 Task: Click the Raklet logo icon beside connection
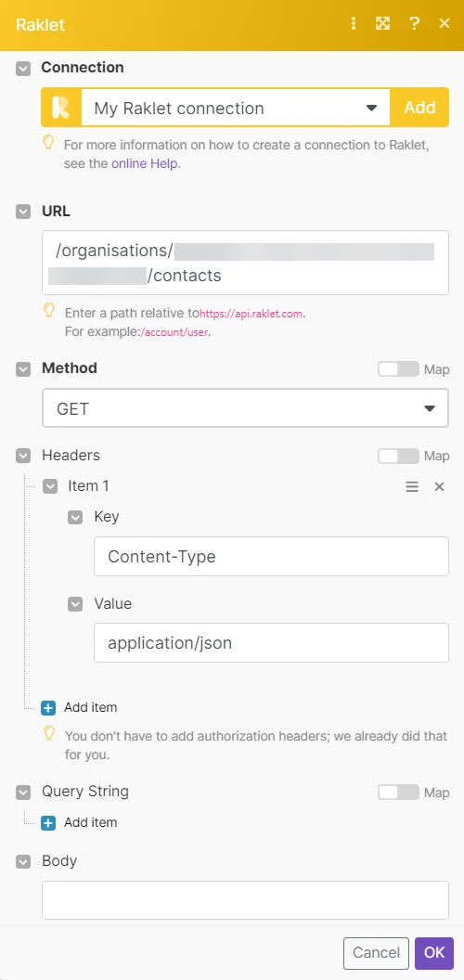60,108
